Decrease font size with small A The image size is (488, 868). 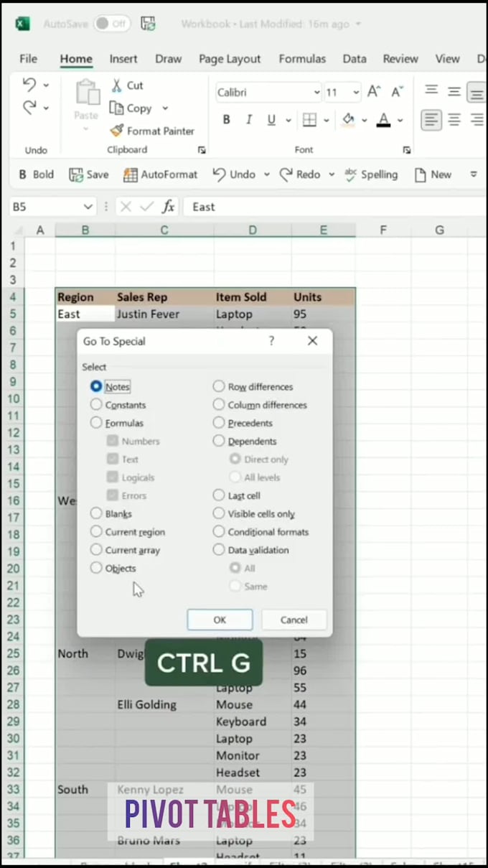397,92
